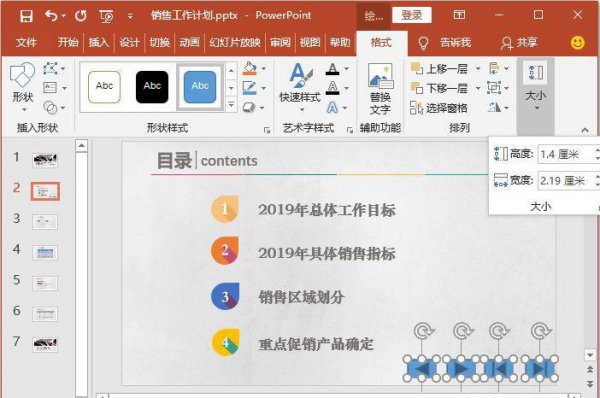Open the 审阅 tab
Screen dimensions: 600x398
click(280, 42)
